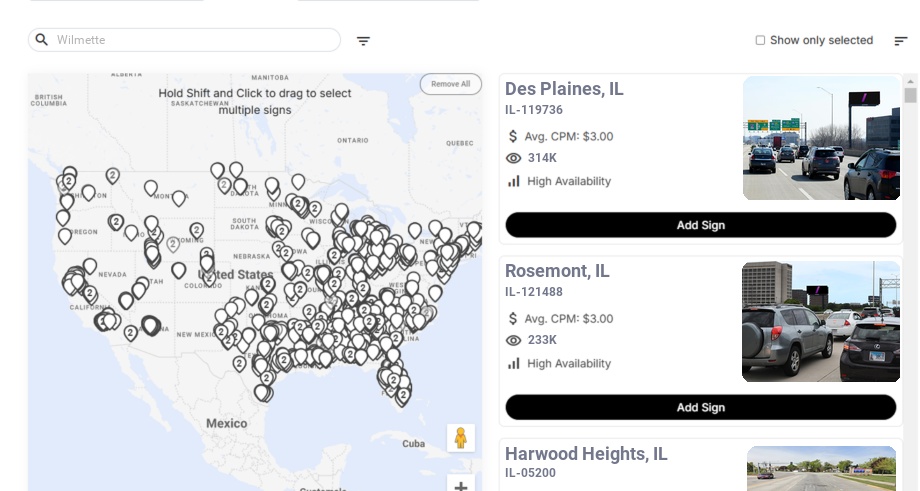The image size is (920, 491).
Task: Click Rosemont availability bars icon
Action: coord(514,364)
